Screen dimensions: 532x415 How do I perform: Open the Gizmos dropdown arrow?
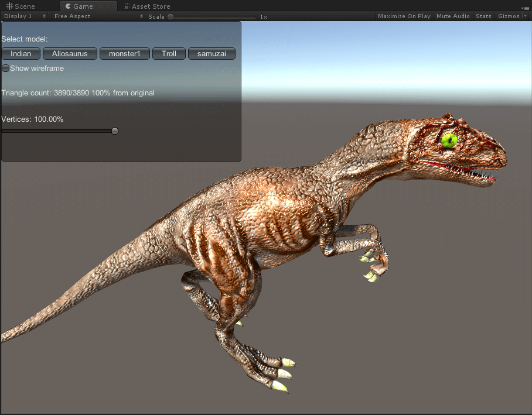pyautogui.click(x=525, y=16)
